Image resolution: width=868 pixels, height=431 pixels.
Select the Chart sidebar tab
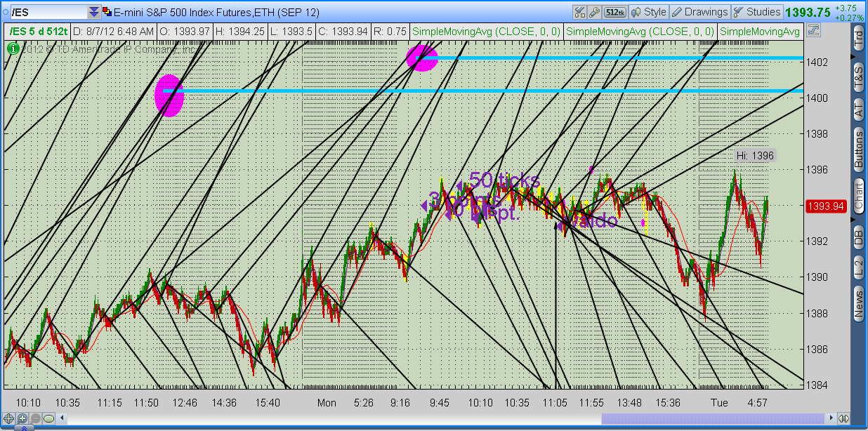858,196
